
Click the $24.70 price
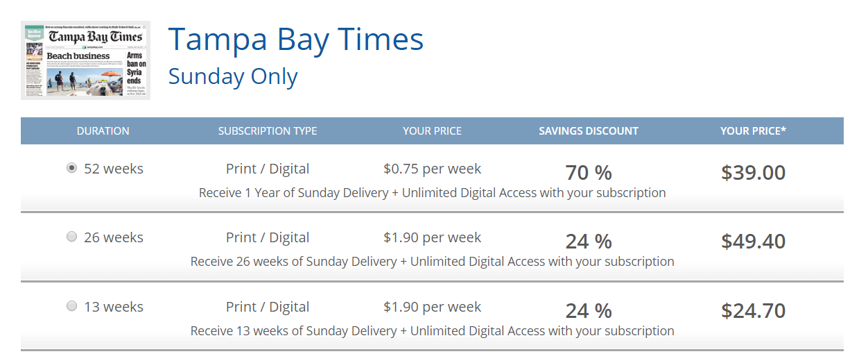click(x=753, y=310)
